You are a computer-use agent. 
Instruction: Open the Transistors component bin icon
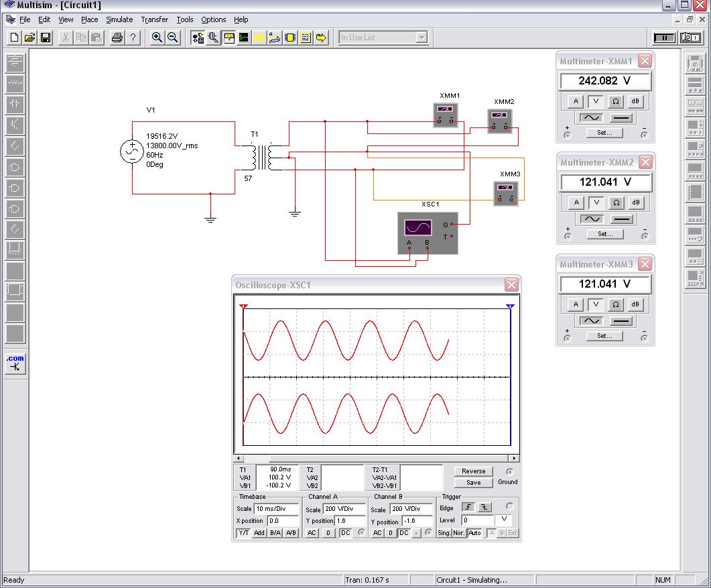pos(15,125)
